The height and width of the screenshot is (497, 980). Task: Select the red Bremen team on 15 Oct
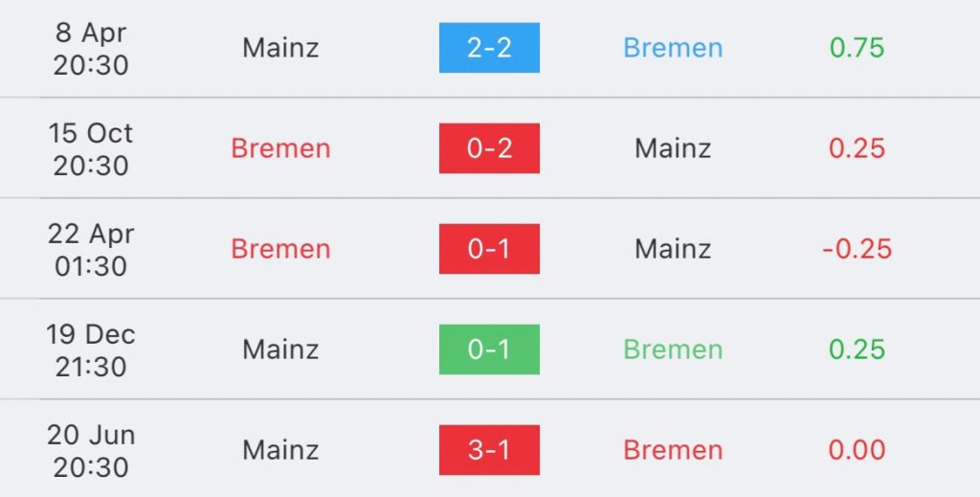click(280, 148)
